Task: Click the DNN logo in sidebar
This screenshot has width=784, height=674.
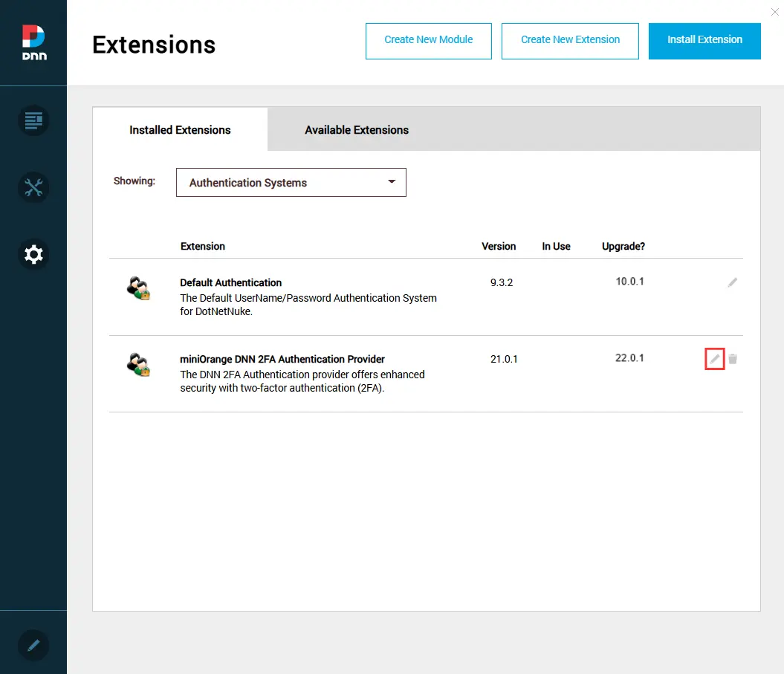Action: [x=34, y=43]
